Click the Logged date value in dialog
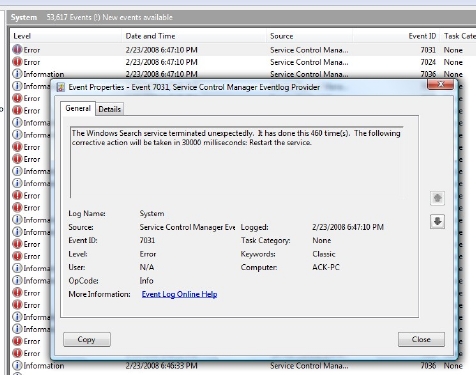This screenshot has width=476, height=375. 348,227
